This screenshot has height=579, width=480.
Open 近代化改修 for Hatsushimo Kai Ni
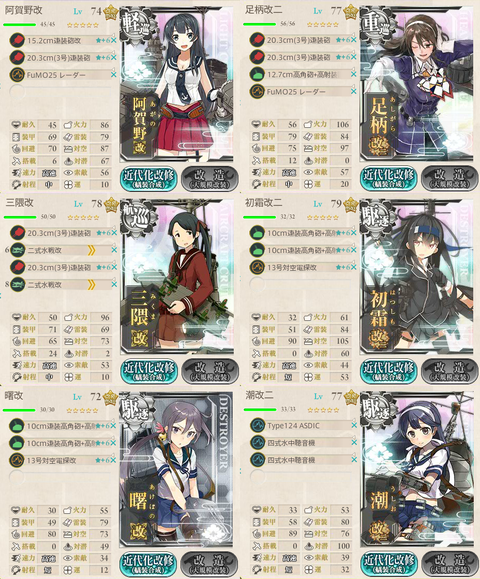tap(388, 371)
